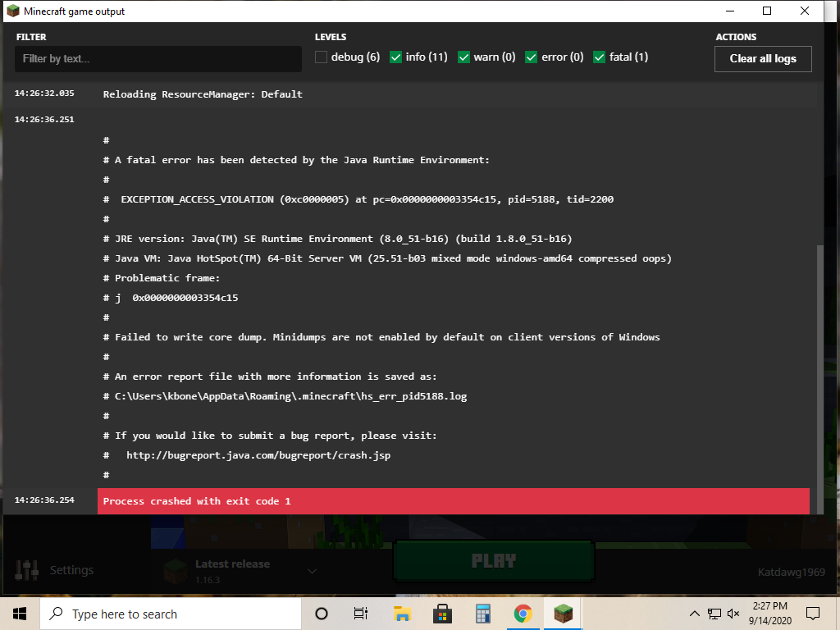840x630 pixels.
Task: Toggle the fatal level checkbox
Action: (x=599, y=57)
